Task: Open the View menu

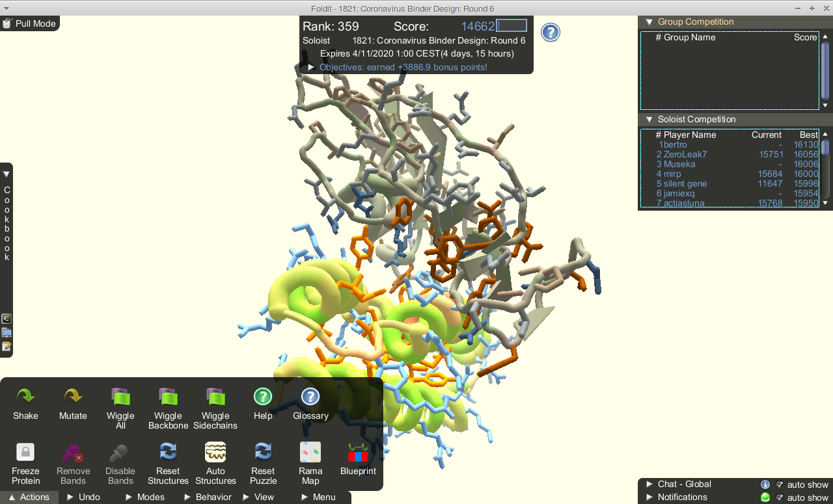Action: (258, 497)
